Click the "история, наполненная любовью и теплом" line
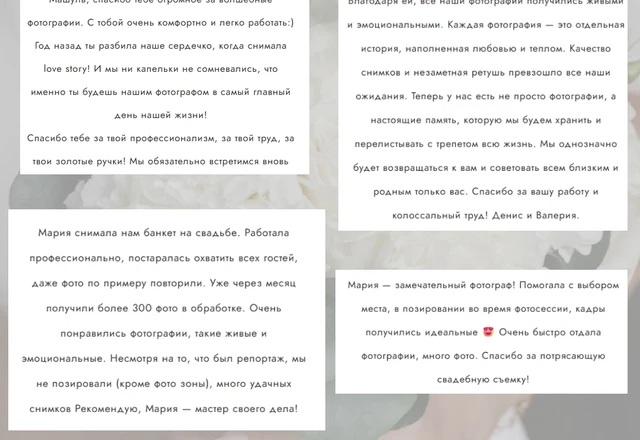640x440 pixels. click(x=489, y=48)
